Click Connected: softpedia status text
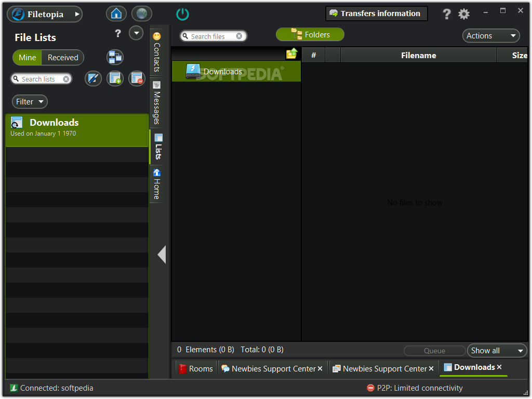Image resolution: width=532 pixels, height=399 pixels. (x=57, y=388)
